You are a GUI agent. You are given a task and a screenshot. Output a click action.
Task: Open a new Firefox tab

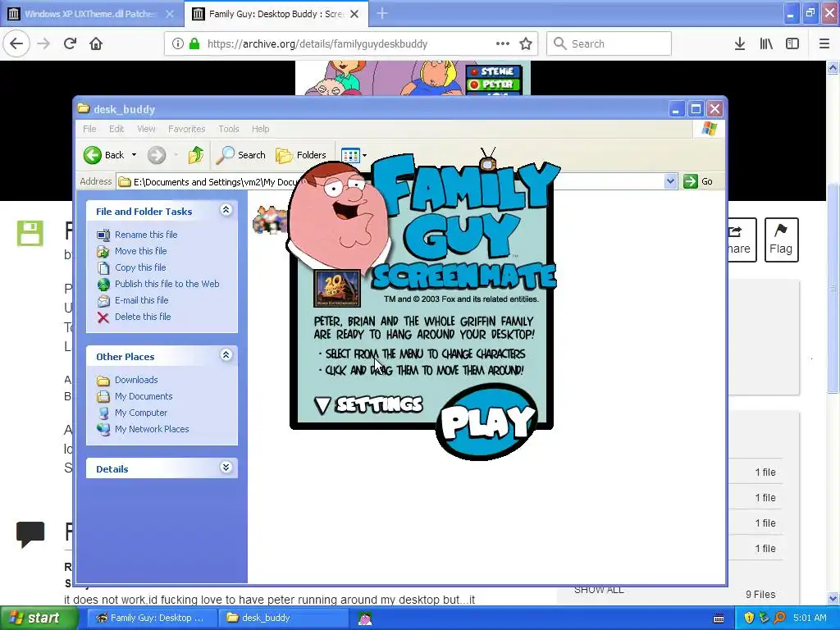[x=382, y=14]
